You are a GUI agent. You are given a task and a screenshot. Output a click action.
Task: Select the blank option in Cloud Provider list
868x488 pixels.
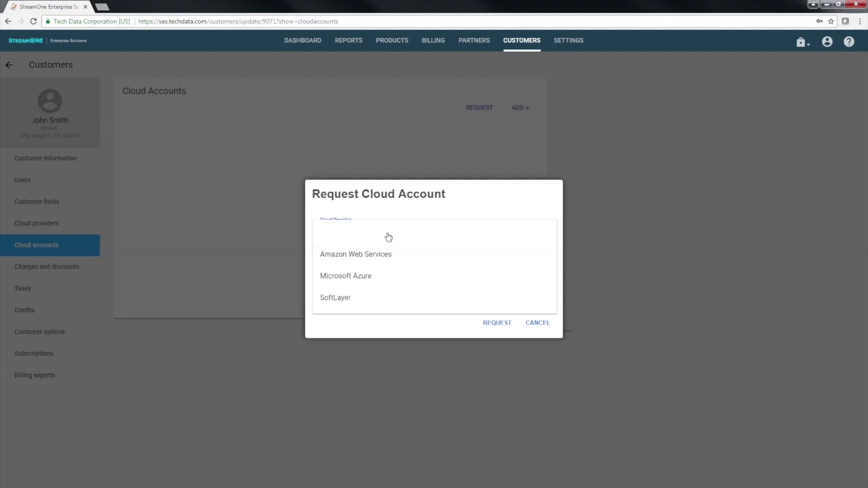pos(434,234)
